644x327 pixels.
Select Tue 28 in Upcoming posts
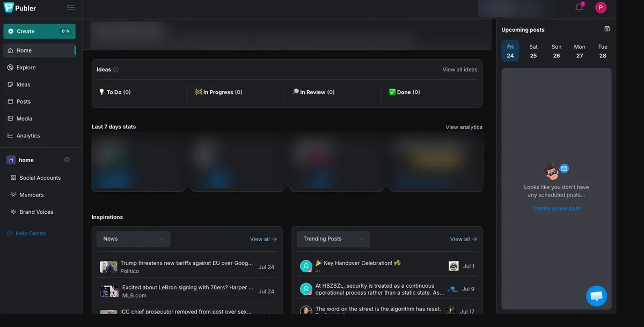coord(603,51)
